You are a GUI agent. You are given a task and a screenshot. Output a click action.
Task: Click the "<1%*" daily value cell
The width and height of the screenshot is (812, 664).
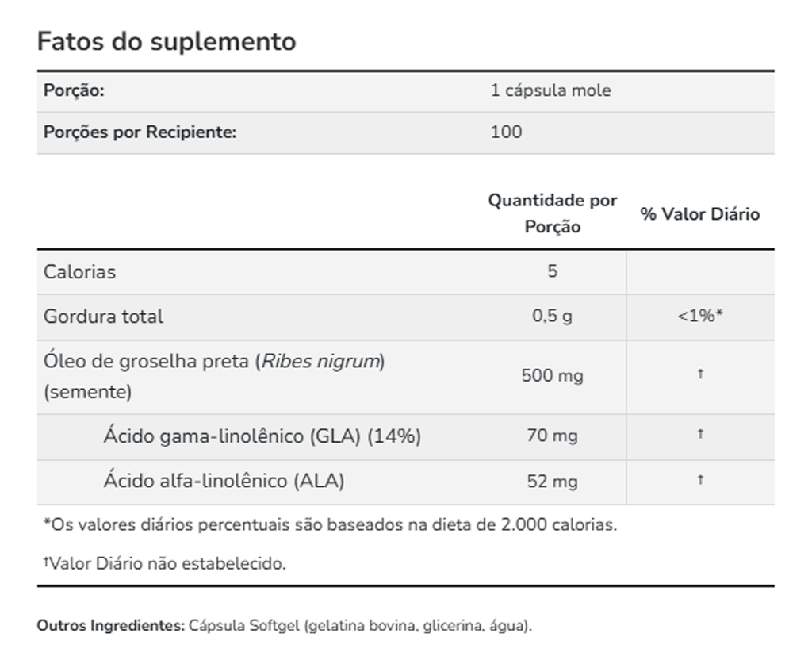pos(699,316)
